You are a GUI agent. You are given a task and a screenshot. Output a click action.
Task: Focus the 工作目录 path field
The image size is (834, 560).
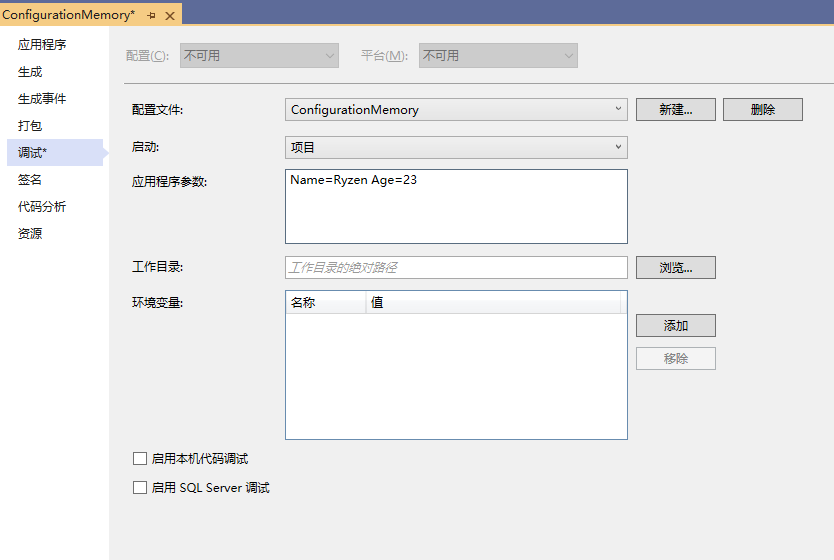tap(456, 268)
